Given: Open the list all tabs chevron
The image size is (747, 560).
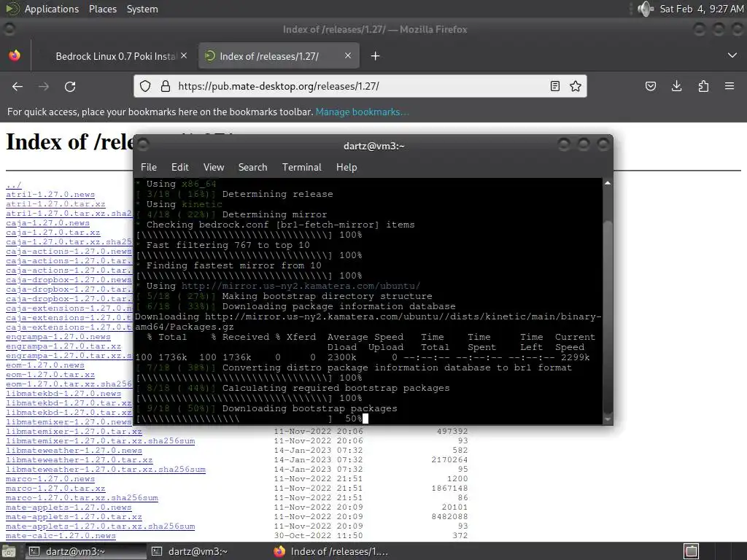Looking at the screenshot, I should [x=732, y=55].
